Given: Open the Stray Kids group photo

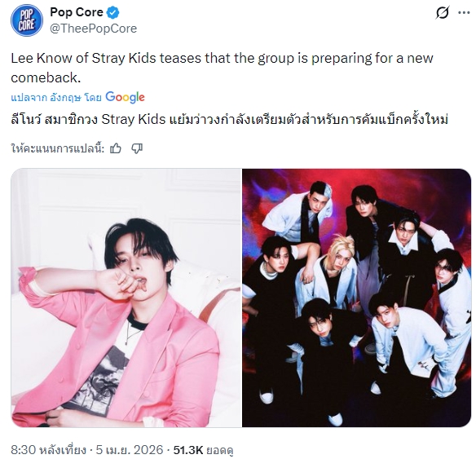Looking at the screenshot, I should pos(357,298).
